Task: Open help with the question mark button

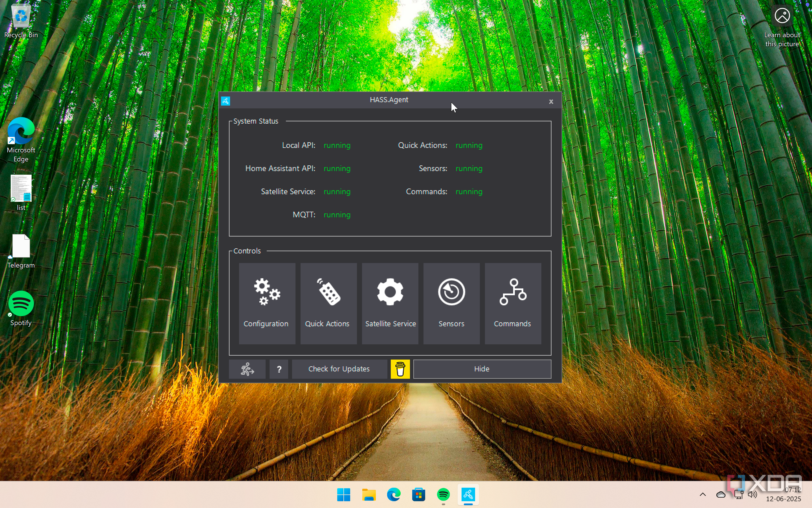Action: click(279, 369)
